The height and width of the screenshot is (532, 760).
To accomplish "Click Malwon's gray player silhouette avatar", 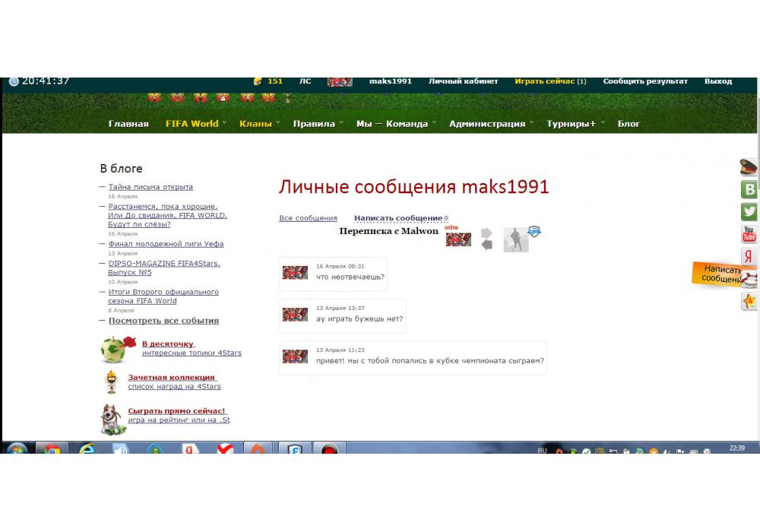I will pyautogui.click(x=516, y=239).
